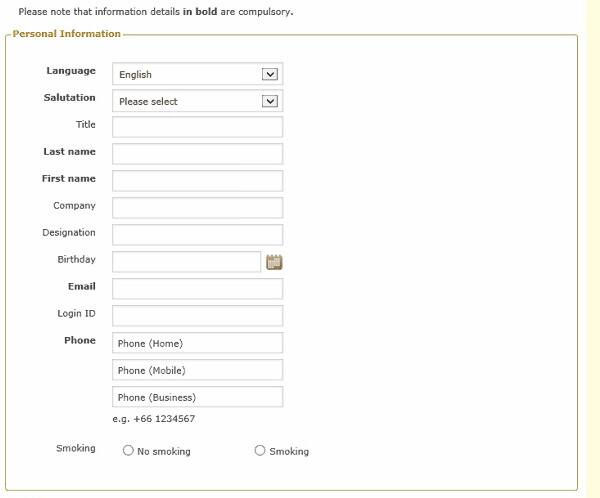This screenshot has width=600, height=498.
Task: Click the Phone (Business) field
Action: tap(197, 397)
